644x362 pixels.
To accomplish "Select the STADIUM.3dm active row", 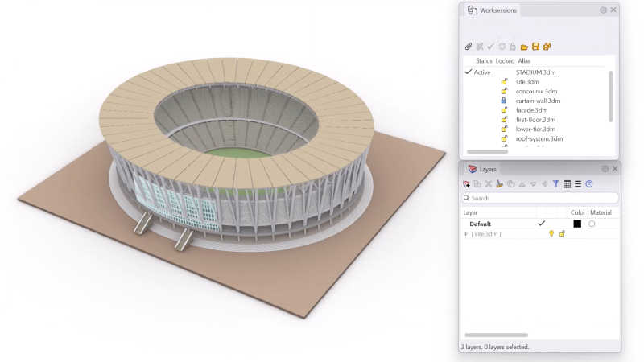I will pyautogui.click(x=535, y=72).
